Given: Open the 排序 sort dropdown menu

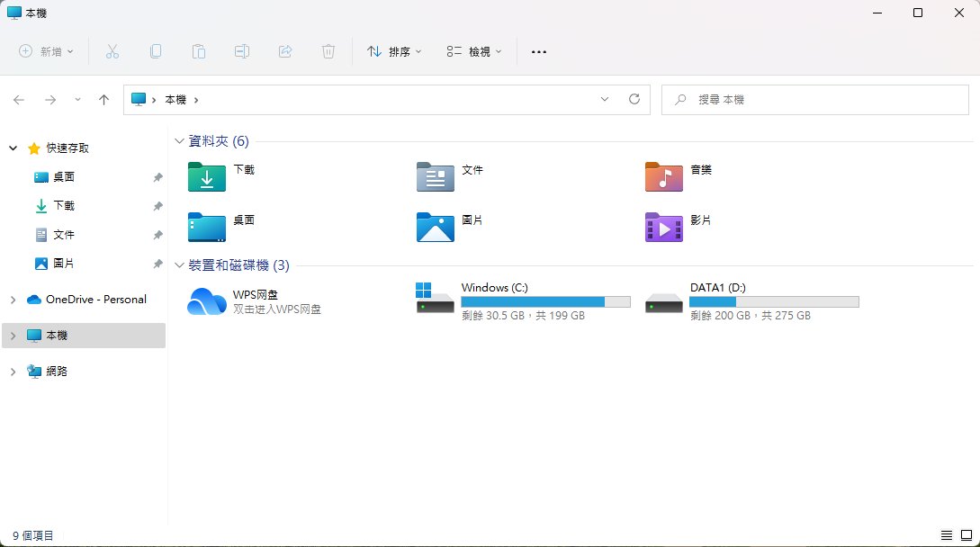Looking at the screenshot, I should (x=394, y=51).
